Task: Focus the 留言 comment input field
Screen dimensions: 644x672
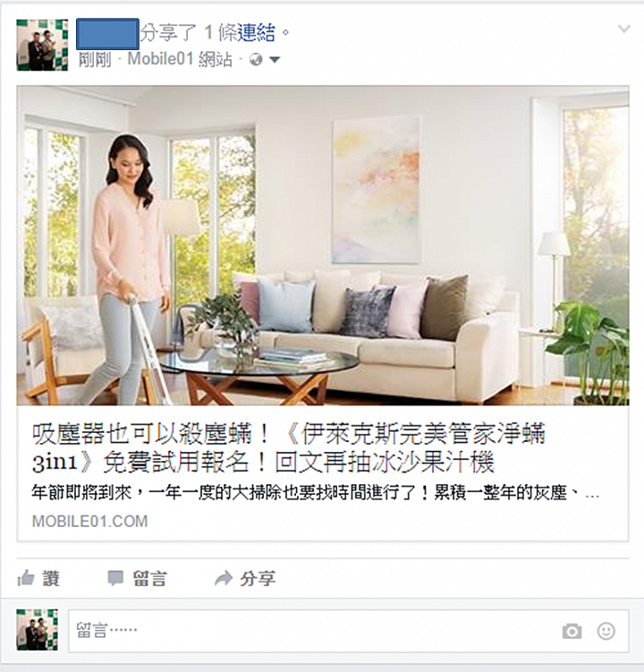Action: [x=349, y=631]
